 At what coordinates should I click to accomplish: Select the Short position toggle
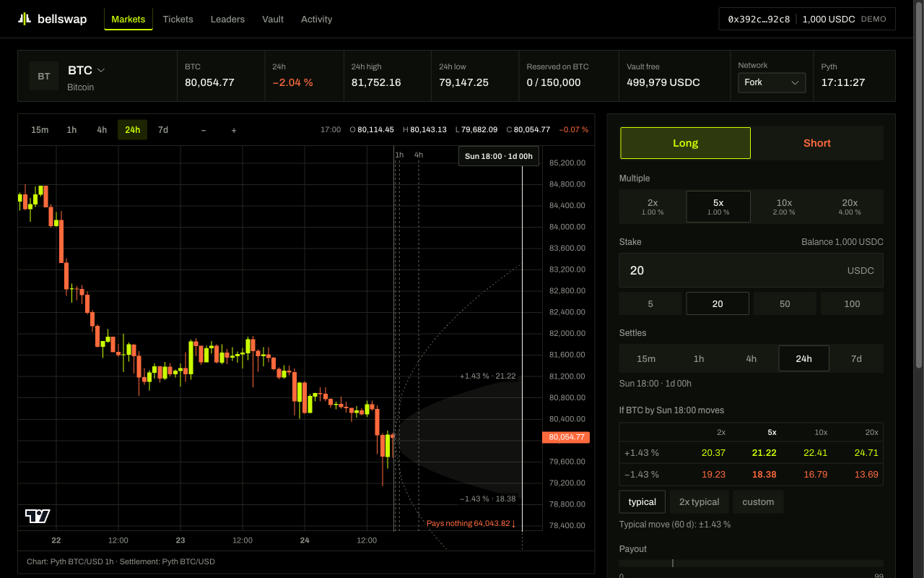pyautogui.click(x=817, y=143)
